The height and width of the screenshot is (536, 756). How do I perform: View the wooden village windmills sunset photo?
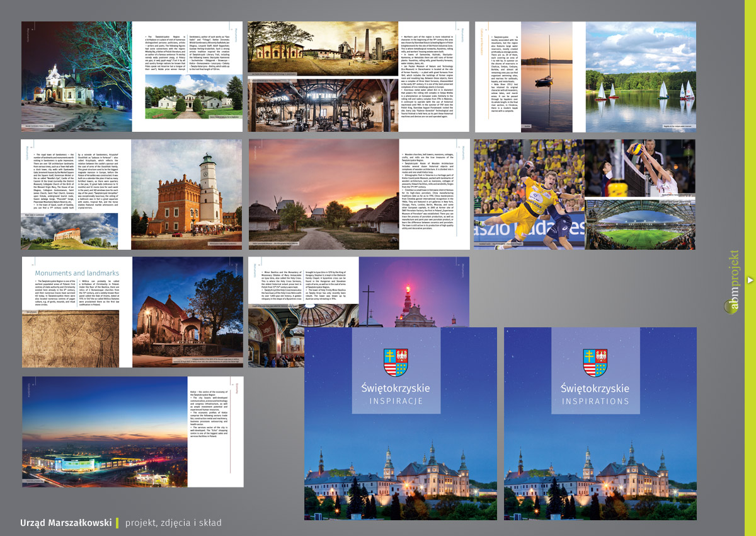pos(325,194)
